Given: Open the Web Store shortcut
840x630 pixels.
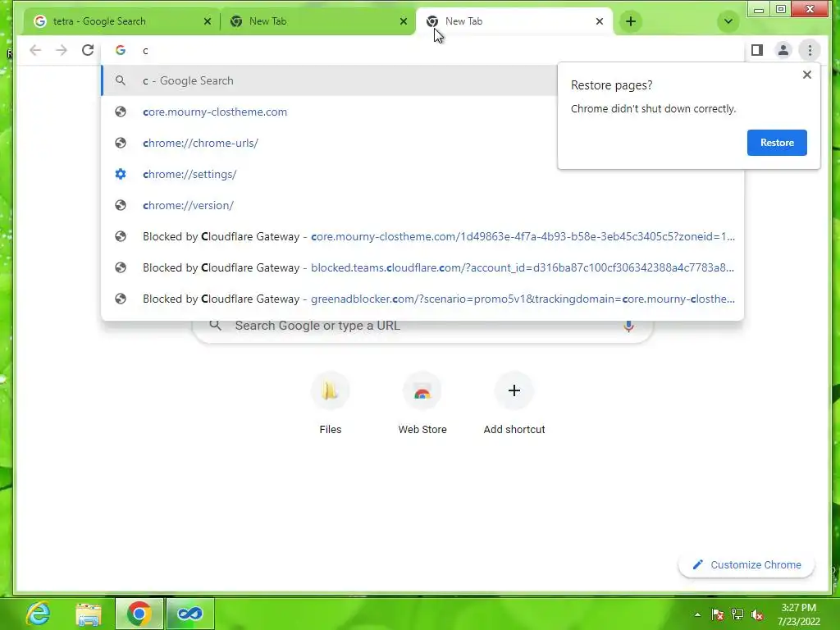Looking at the screenshot, I should (x=422, y=404).
